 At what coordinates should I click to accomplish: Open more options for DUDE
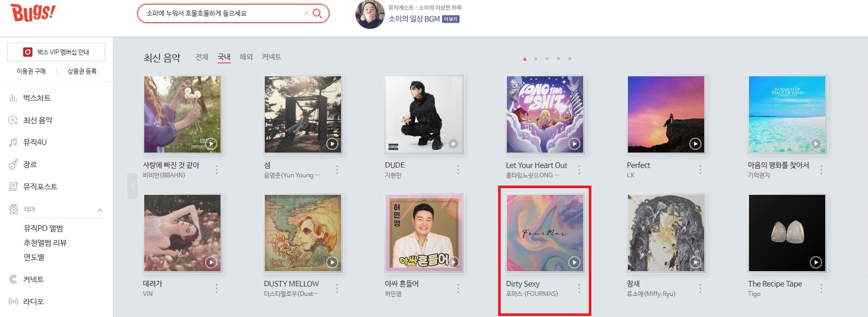(458, 170)
